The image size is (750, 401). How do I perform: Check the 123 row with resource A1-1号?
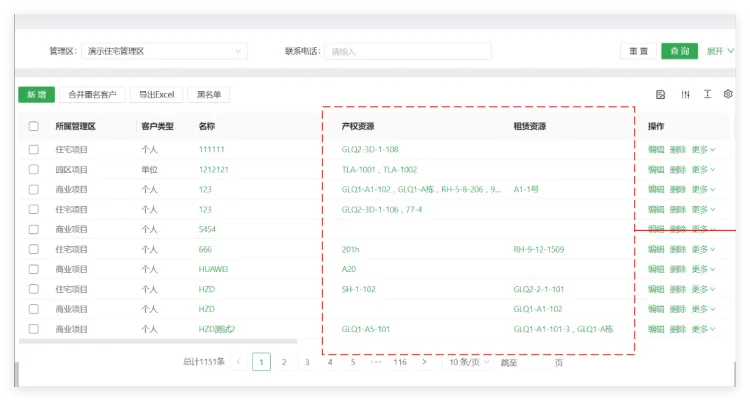pyautogui.click(x=33, y=189)
